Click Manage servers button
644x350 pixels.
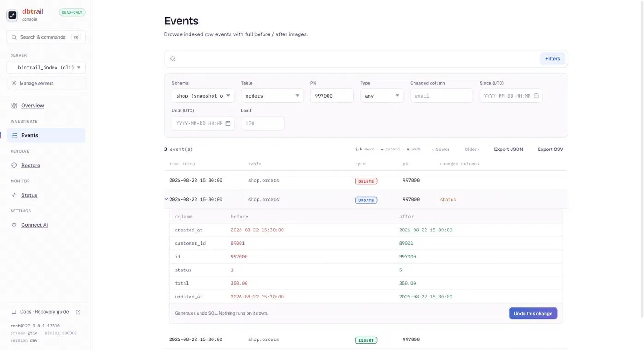(x=46, y=83)
